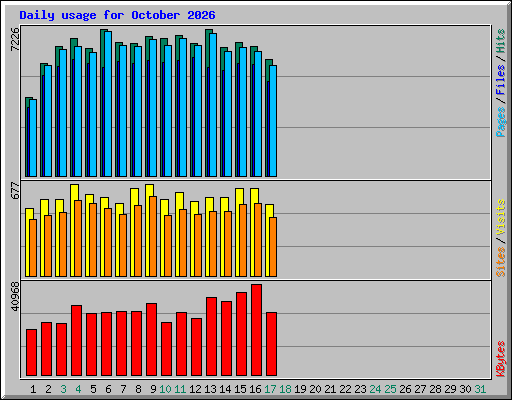This screenshot has height=400, width=512.
Task: Click the yellow 'Visits' legend label
Action: pyautogui.click(x=501, y=217)
